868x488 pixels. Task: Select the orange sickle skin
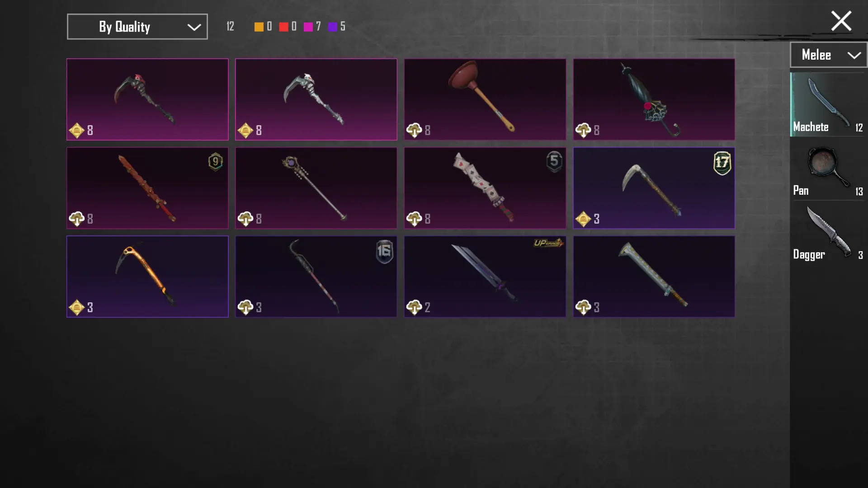point(147,277)
